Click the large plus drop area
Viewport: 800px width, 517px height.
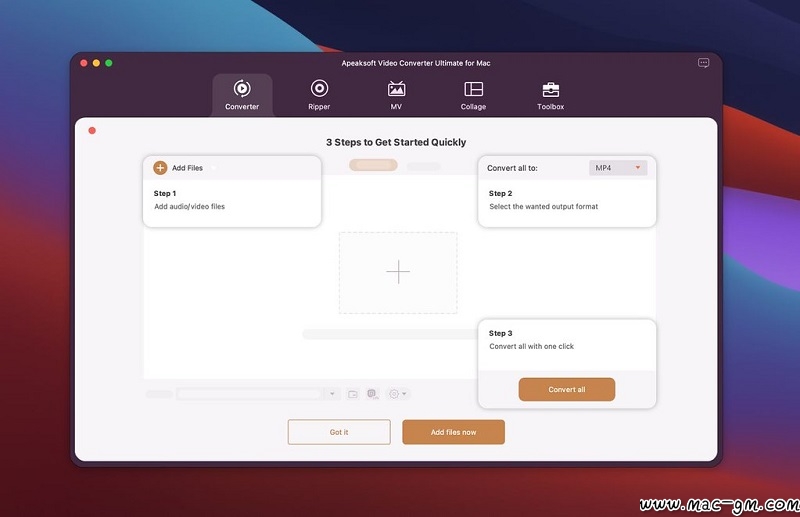[x=398, y=273]
